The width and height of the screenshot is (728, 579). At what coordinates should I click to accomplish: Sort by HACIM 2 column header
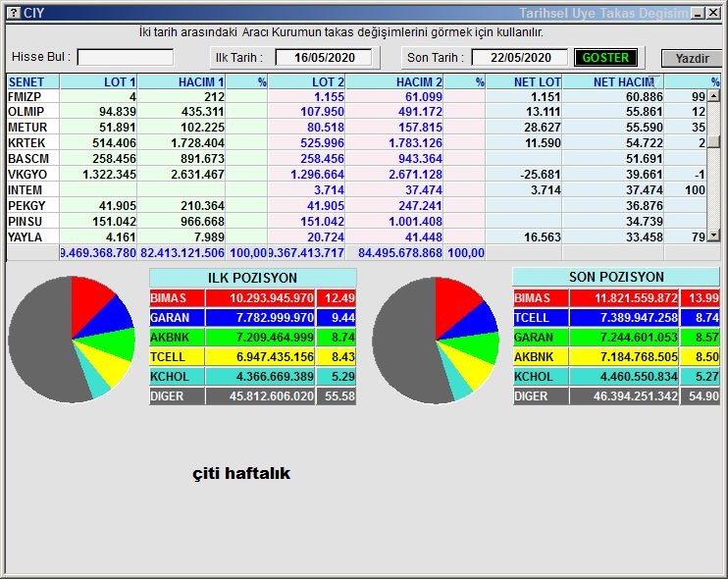pos(394,82)
